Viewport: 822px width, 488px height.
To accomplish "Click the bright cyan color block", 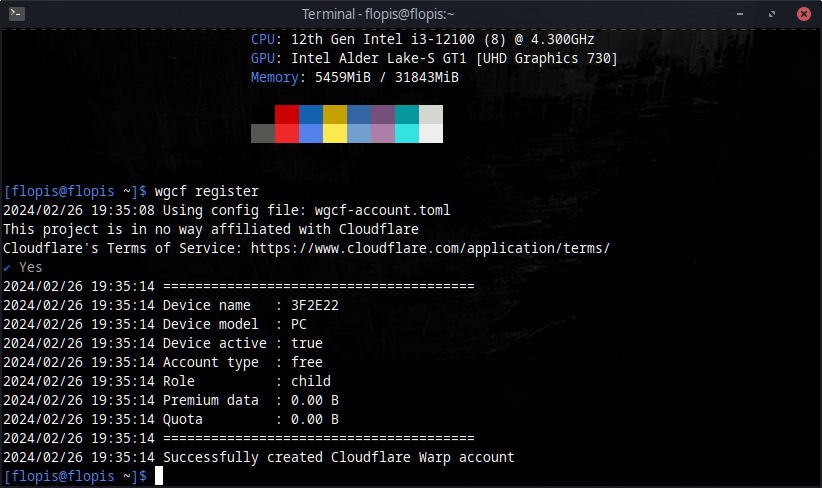I will click(407, 134).
